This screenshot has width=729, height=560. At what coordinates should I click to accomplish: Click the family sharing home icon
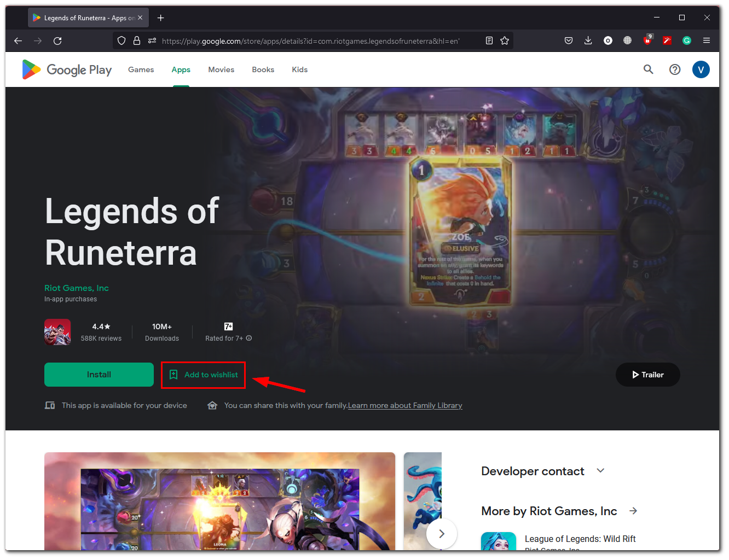pos(212,405)
